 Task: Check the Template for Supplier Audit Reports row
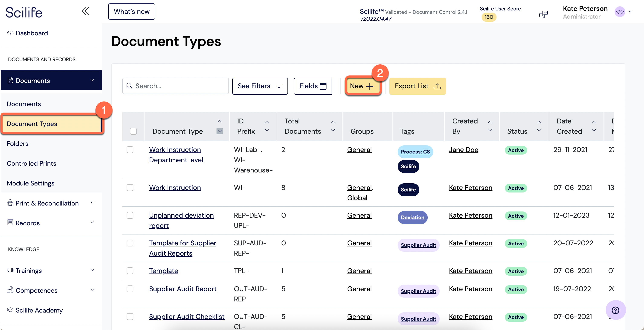coord(130,243)
